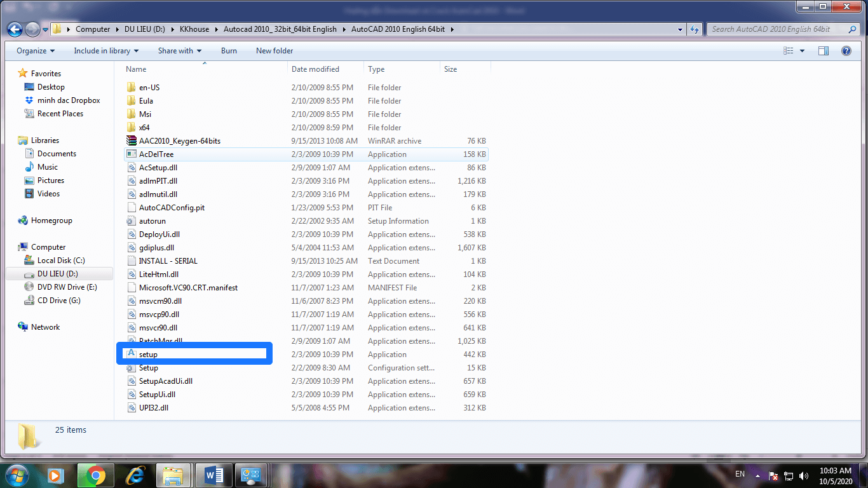The width and height of the screenshot is (868, 488).
Task: Click the Burn toolbar button
Action: click(x=229, y=51)
